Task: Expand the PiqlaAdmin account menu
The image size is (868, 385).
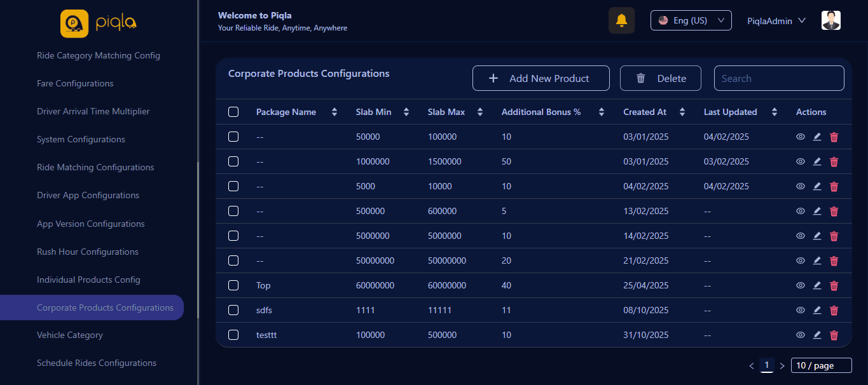Action: [776, 21]
